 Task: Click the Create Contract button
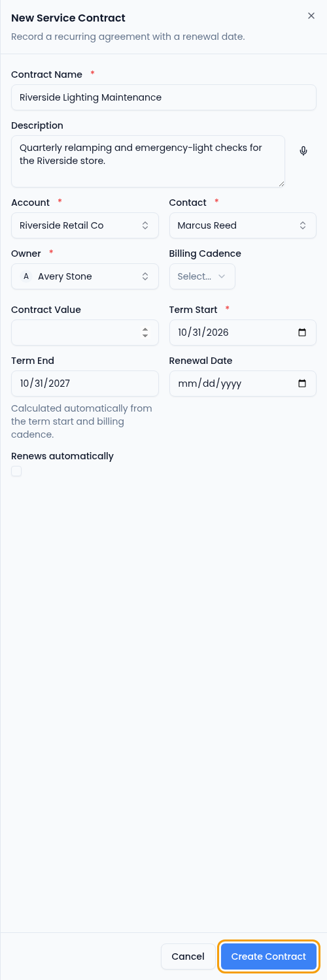pos(269,956)
